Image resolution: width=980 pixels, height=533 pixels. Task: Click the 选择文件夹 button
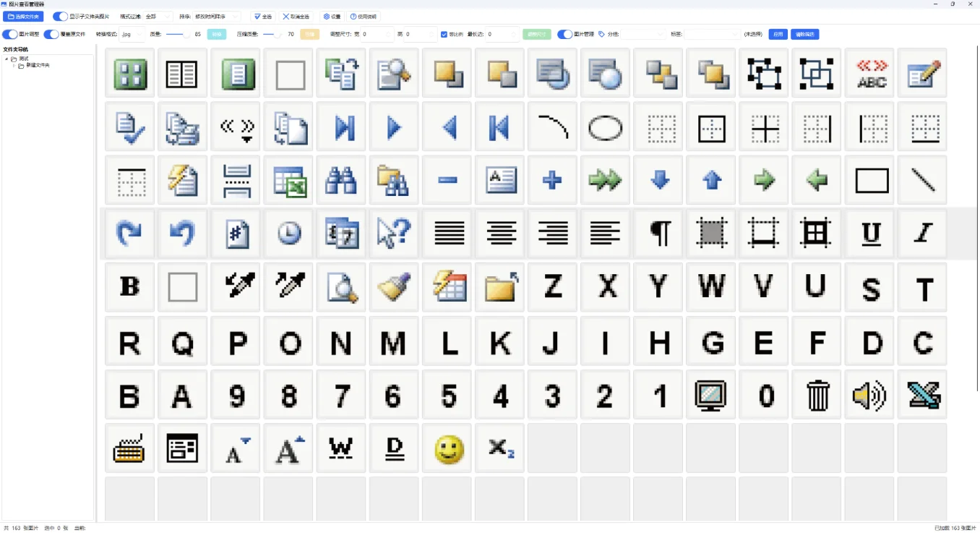click(23, 16)
